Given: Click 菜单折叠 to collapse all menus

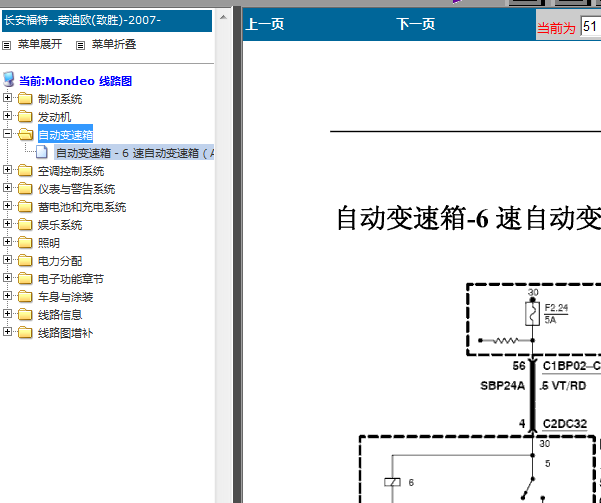Looking at the screenshot, I should point(114,44).
